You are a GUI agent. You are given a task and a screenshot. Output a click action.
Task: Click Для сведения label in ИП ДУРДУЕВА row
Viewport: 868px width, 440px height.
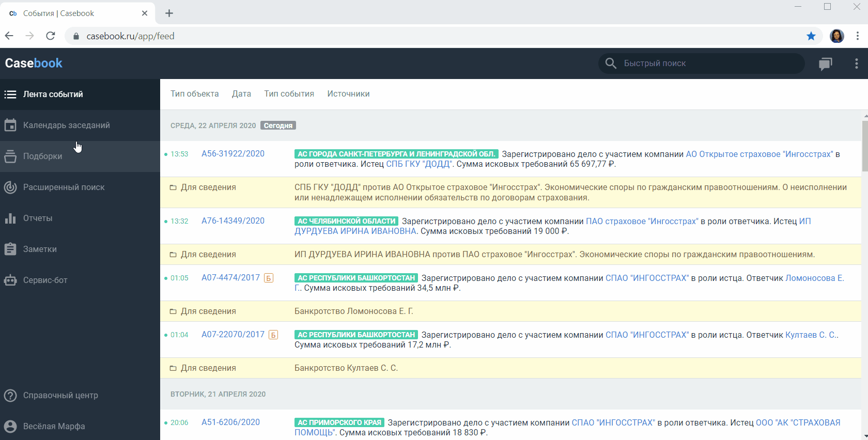pyautogui.click(x=208, y=254)
